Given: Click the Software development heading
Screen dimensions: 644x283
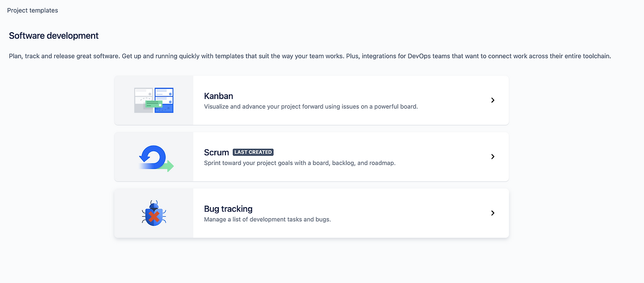Looking at the screenshot, I should click(54, 36).
